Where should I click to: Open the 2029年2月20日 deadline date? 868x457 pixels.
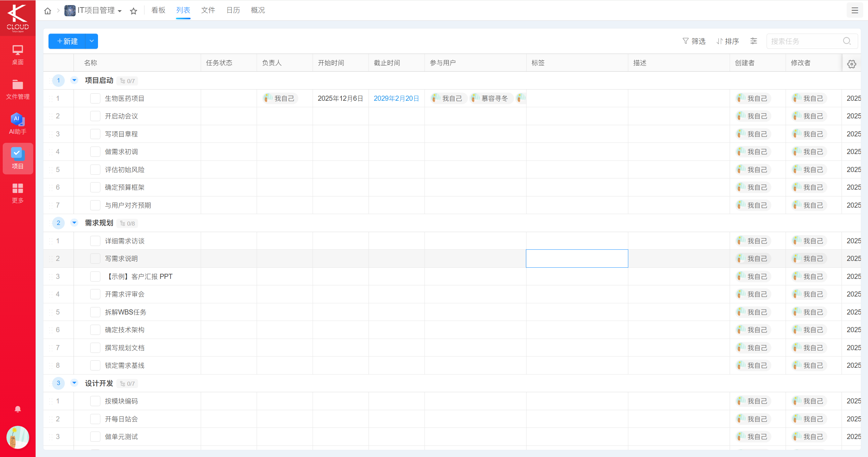tap(396, 98)
